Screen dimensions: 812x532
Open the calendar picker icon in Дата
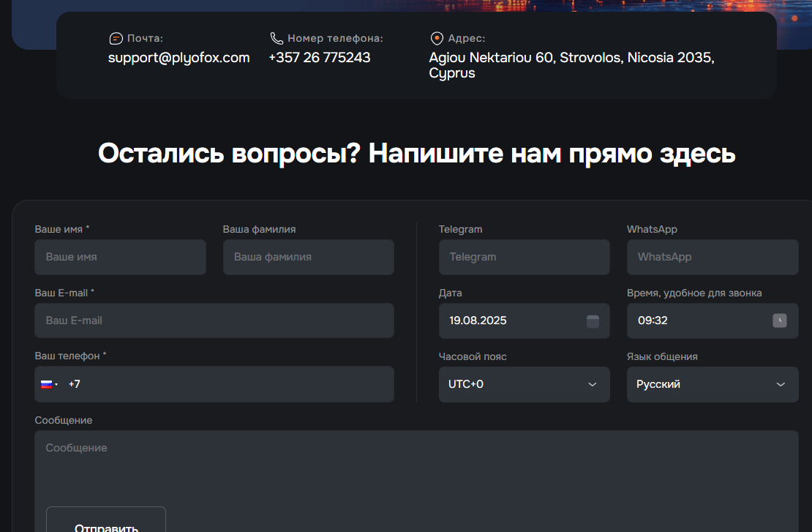click(593, 321)
